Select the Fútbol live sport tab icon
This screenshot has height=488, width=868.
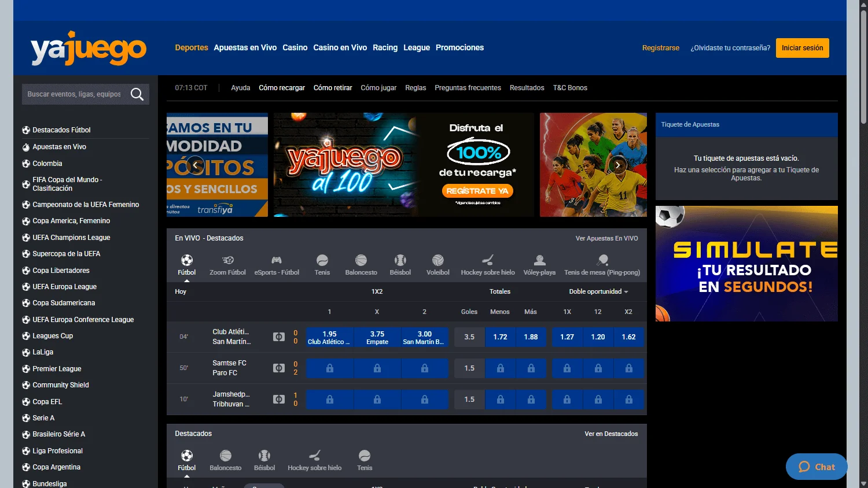click(186, 260)
